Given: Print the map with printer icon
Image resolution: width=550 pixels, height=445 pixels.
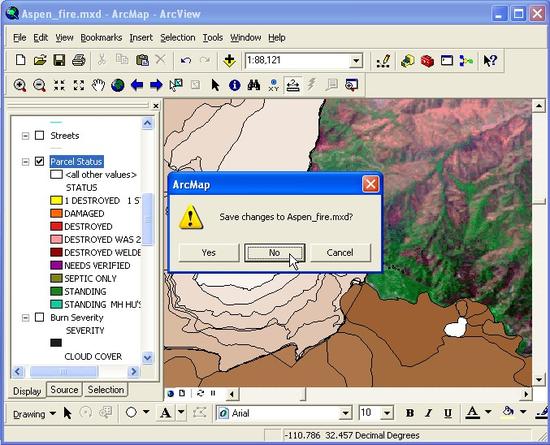Looking at the screenshot, I should pyautogui.click(x=79, y=60).
